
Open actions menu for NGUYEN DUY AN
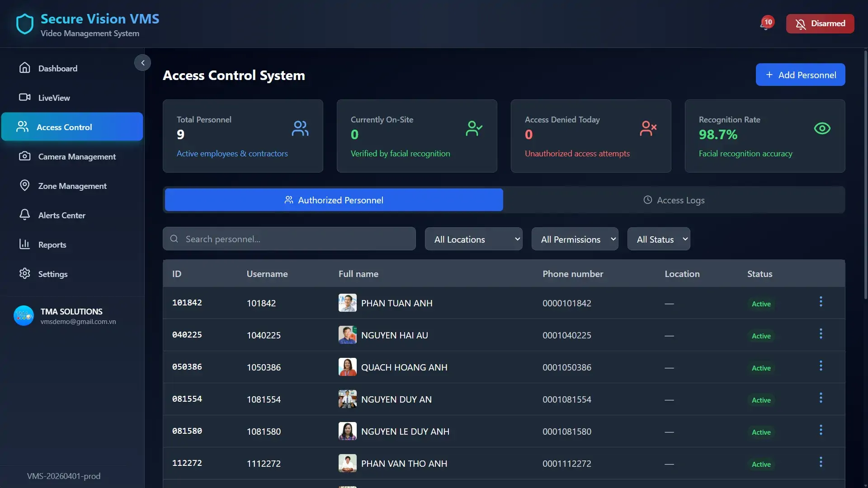pos(821,398)
